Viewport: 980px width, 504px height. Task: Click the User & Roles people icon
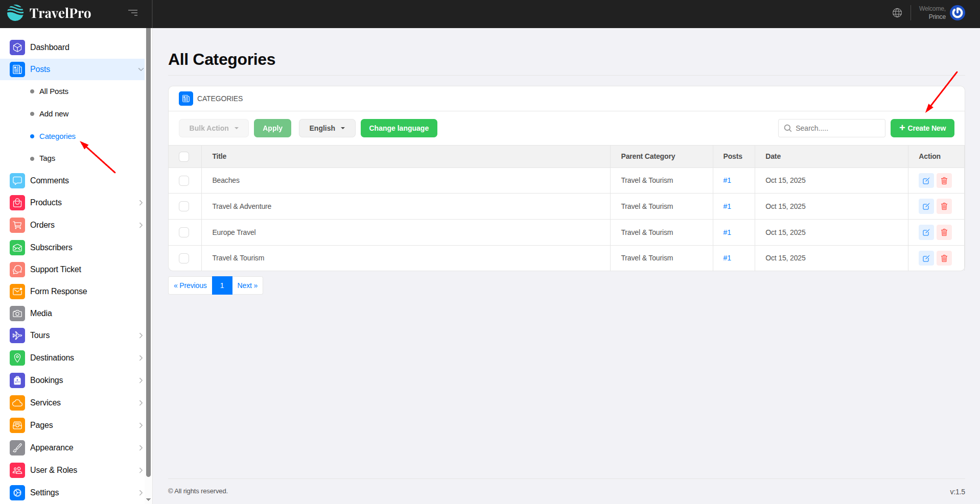pyautogui.click(x=17, y=470)
